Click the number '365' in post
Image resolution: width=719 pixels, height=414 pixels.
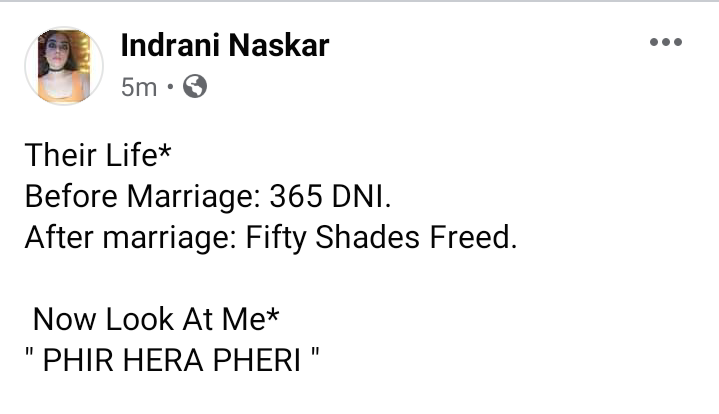click(296, 196)
